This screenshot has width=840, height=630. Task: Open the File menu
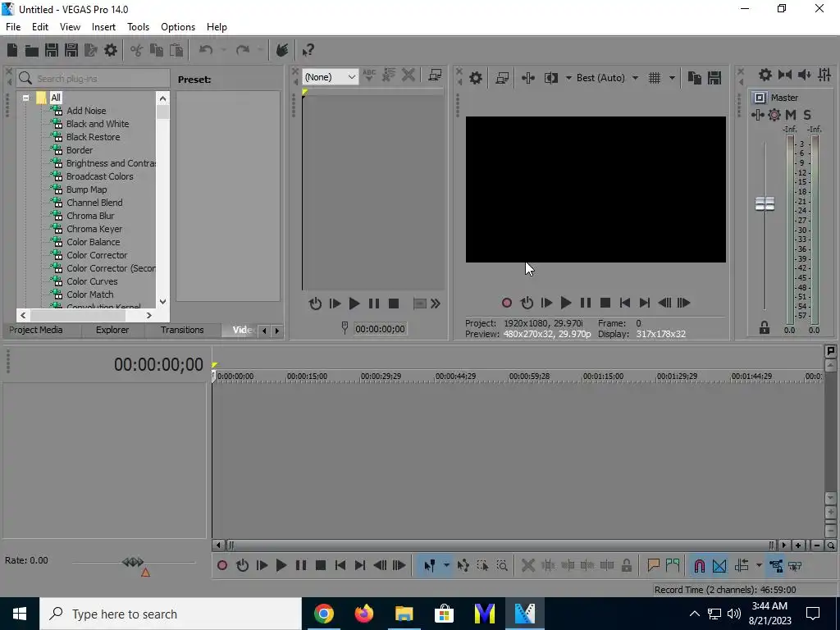coord(13,27)
